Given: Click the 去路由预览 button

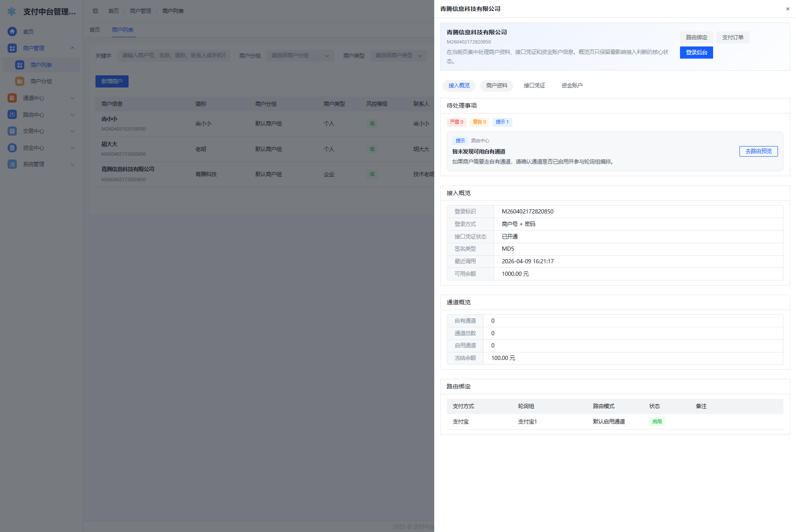Looking at the screenshot, I should tap(758, 151).
